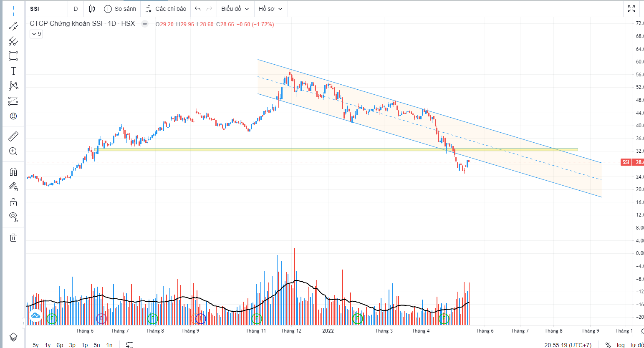Set time range to 3p

click(x=72, y=345)
